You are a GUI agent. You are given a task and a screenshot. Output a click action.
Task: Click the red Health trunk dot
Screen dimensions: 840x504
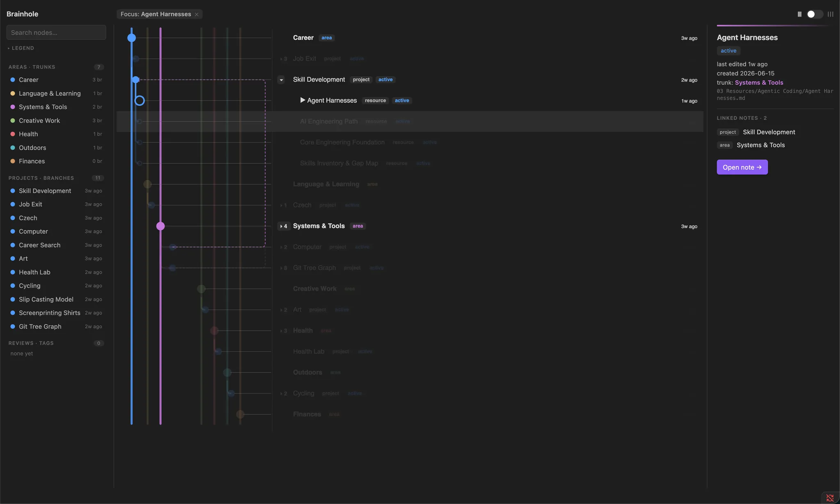point(13,134)
